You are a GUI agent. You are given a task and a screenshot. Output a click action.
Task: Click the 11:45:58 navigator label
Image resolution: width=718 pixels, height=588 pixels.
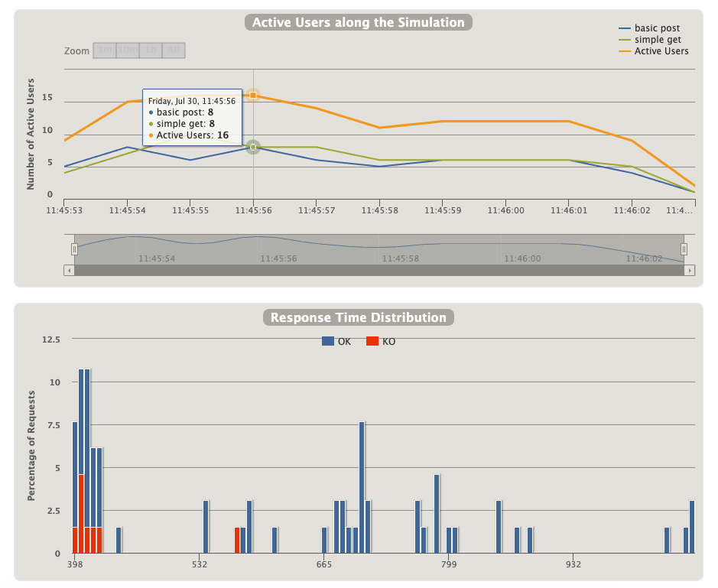click(400, 258)
